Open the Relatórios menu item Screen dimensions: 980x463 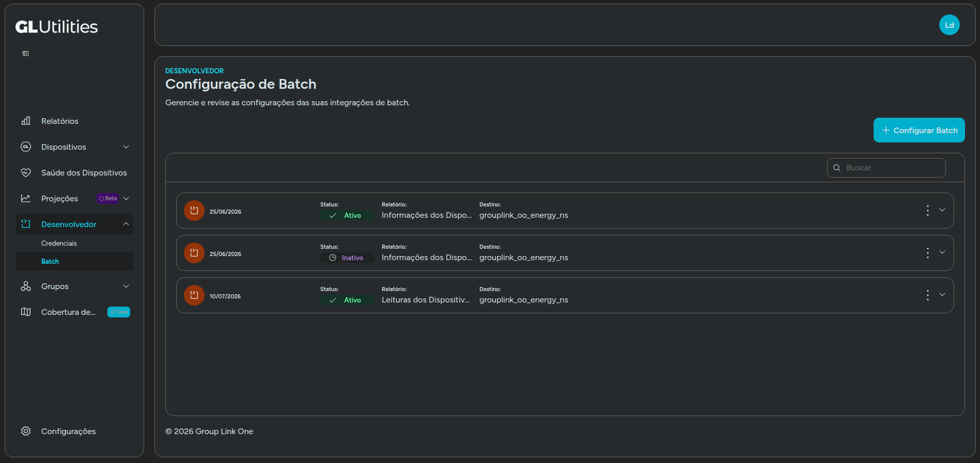click(x=74, y=121)
